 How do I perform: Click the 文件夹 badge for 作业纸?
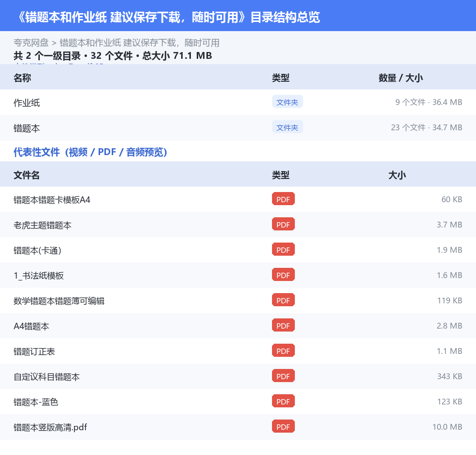coord(287,102)
